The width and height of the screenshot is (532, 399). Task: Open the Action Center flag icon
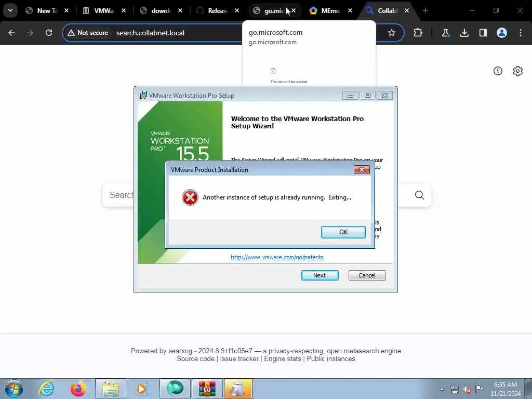coord(479,389)
